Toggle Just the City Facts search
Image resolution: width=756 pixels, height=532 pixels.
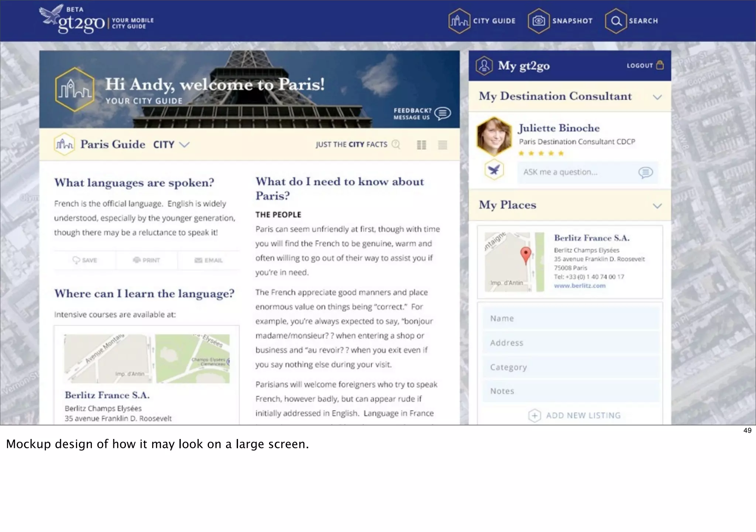396,144
